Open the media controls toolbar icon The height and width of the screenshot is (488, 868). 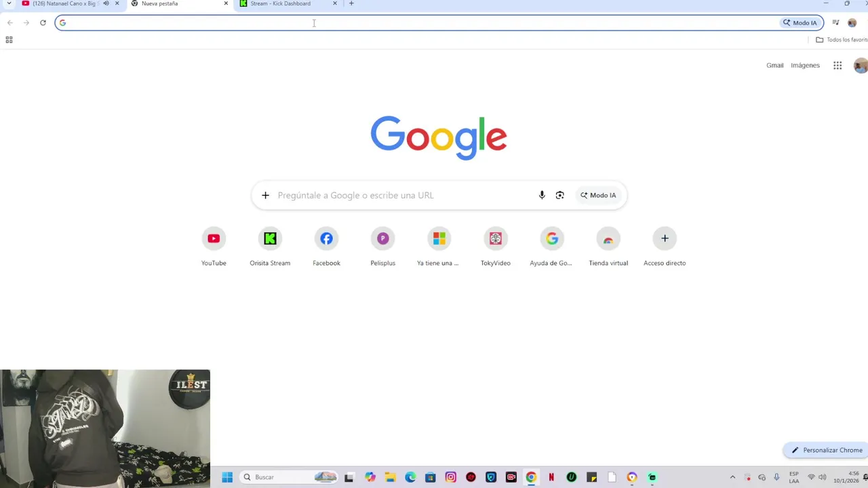coord(835,23)
